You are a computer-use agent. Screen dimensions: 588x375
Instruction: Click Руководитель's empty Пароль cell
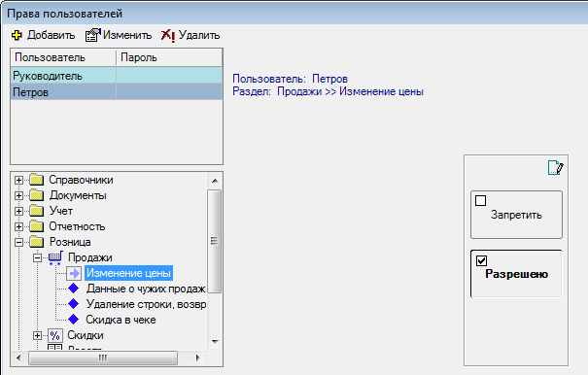[169, 76]
